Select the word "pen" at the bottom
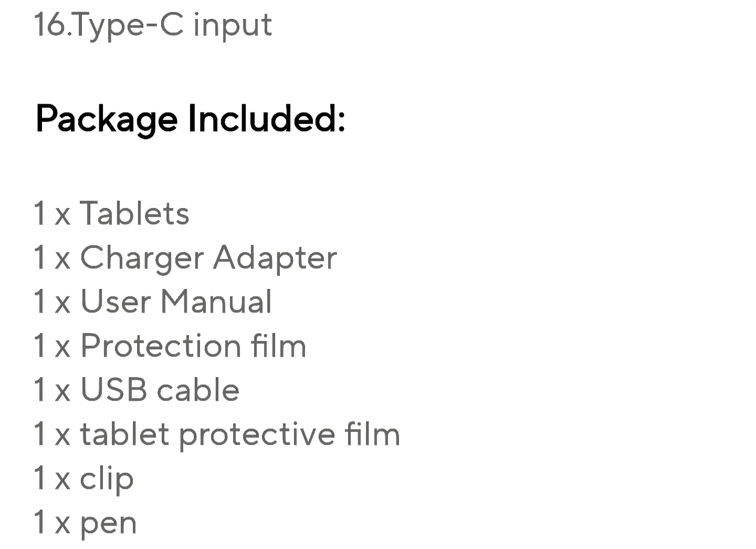The width and height of the screenshot is (756, 549). pos(108,524)
